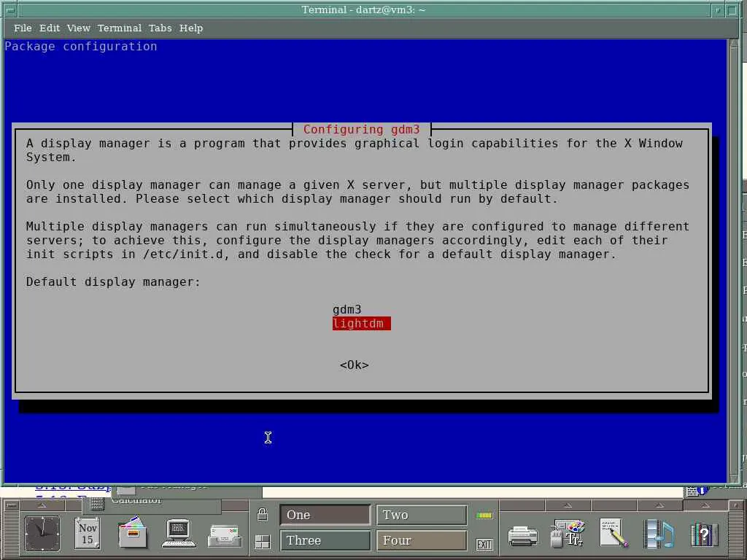Expand the subpanel arrow above the style manager
This screenshot has width=747, height=560.
(568, 505)
